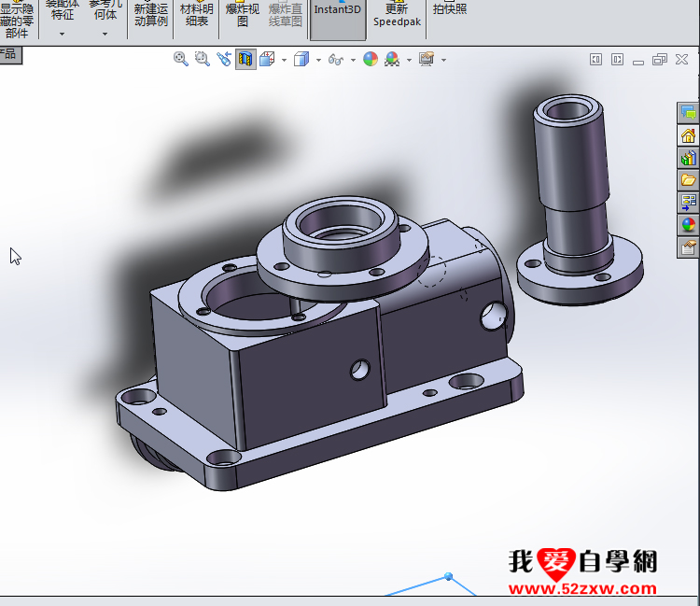This screenshot has width=700, height=606.
Task: Click the 新建运动算例 button
Action: (x=150, y=15)
